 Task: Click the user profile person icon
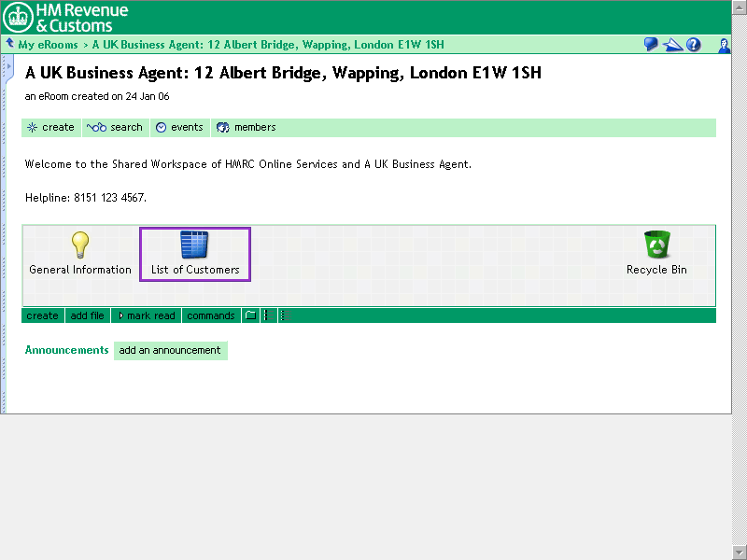coord(724,45)
